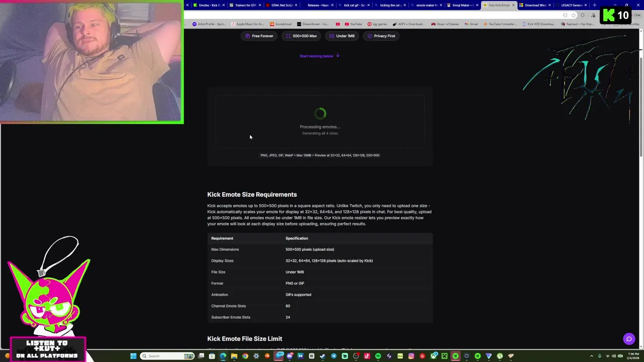This screenshot has height=362, width=644.
Task: Open Minecraft creeper taskbar icon
Action: pyautogui.click(x=445, y=356)
